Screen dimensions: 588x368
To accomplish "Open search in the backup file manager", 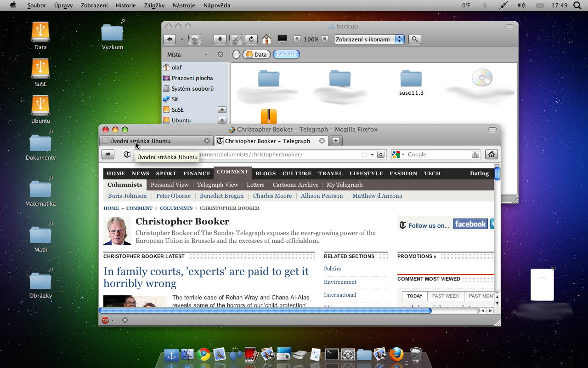I will [x=415, y=39].
